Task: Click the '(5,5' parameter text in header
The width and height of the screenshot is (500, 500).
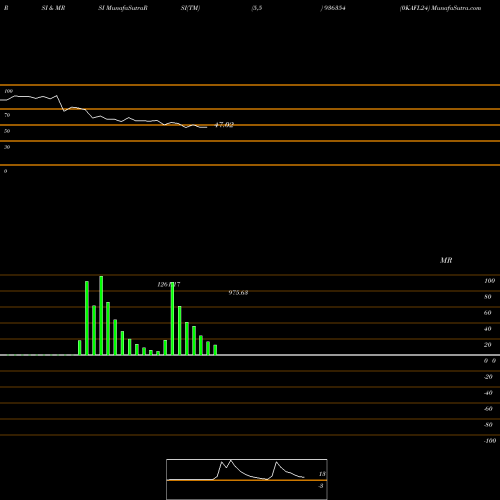Action: coord(257,8)
